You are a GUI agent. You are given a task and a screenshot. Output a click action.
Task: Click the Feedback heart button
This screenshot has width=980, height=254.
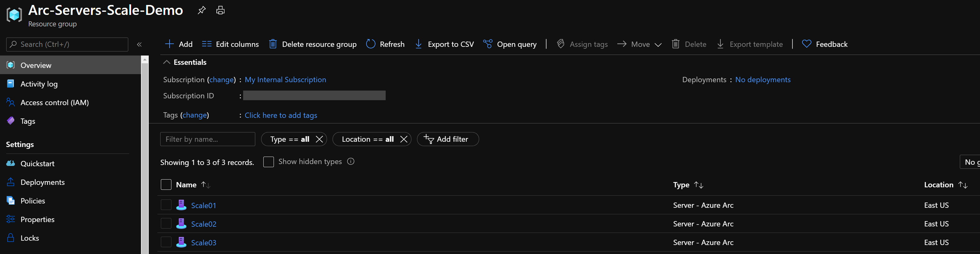824,44
